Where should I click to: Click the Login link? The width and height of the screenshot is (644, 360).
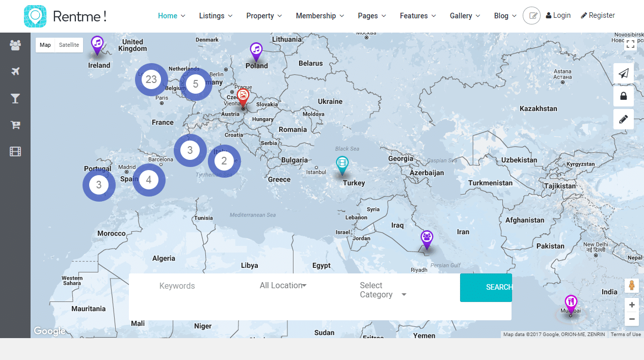pos(558,15)
